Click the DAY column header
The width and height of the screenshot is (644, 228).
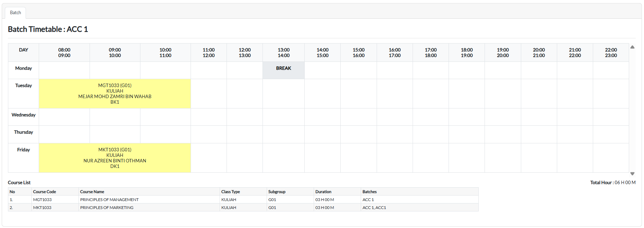pyautogui.click(x=24, y=50)
